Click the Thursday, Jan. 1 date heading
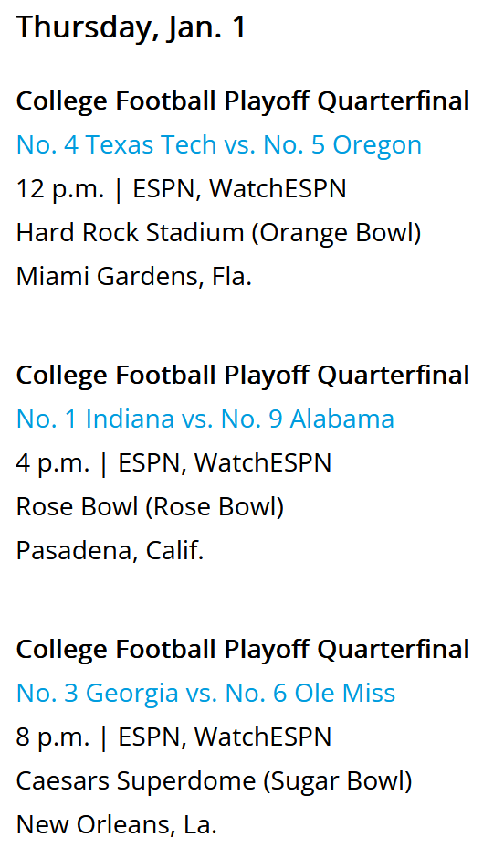 click(x=131, y=27)
